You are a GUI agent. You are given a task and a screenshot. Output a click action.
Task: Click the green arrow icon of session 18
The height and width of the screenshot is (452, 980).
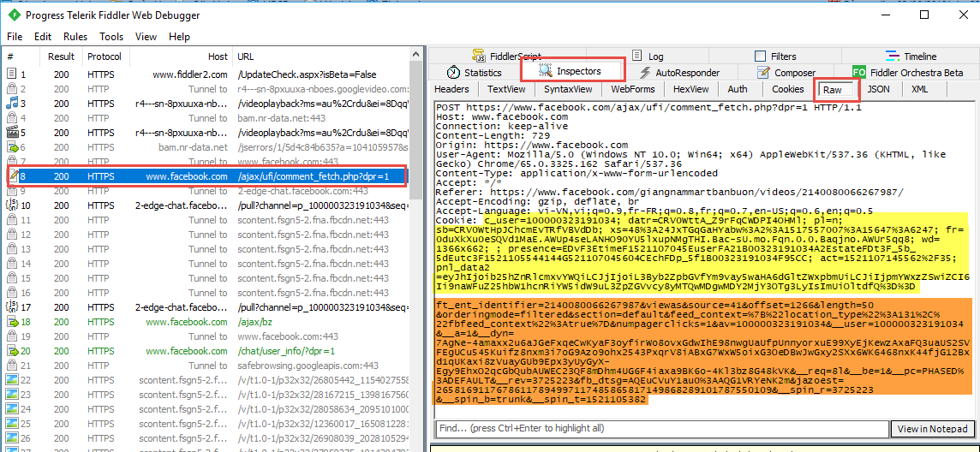(11, 322)
